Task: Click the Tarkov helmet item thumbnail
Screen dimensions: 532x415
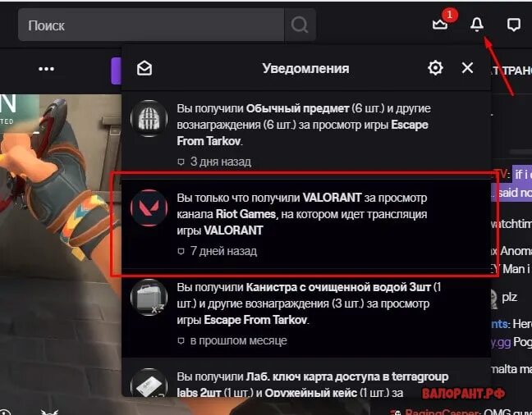Action: tap(149, 118)
